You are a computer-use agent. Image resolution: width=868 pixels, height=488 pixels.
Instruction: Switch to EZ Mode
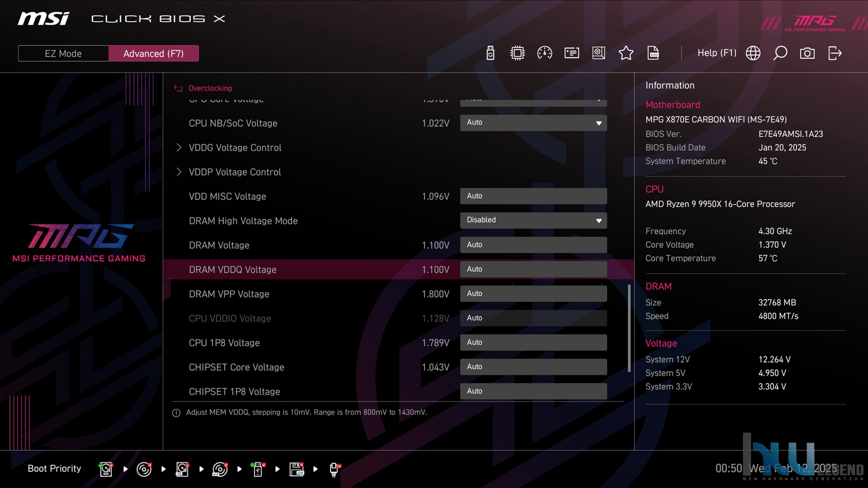pyautogui.click(x=63, y=54)
